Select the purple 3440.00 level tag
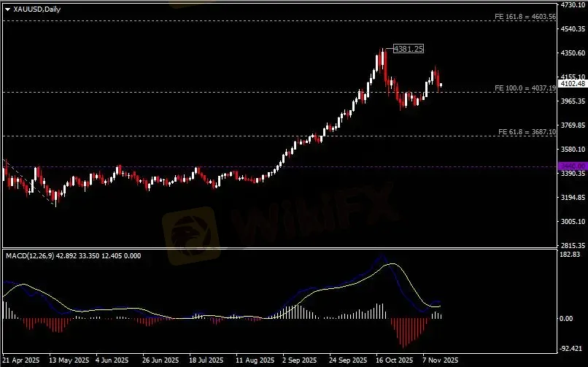Image resolution: width=588 pixels, height=367 pixels. 573,166
